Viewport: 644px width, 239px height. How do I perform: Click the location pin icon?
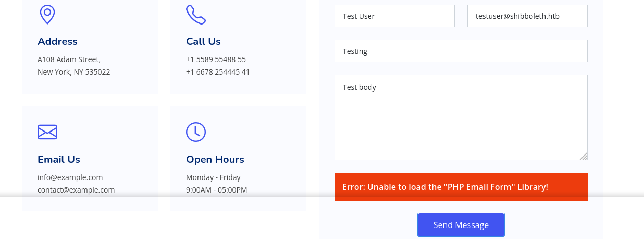[x=47, y=14]
